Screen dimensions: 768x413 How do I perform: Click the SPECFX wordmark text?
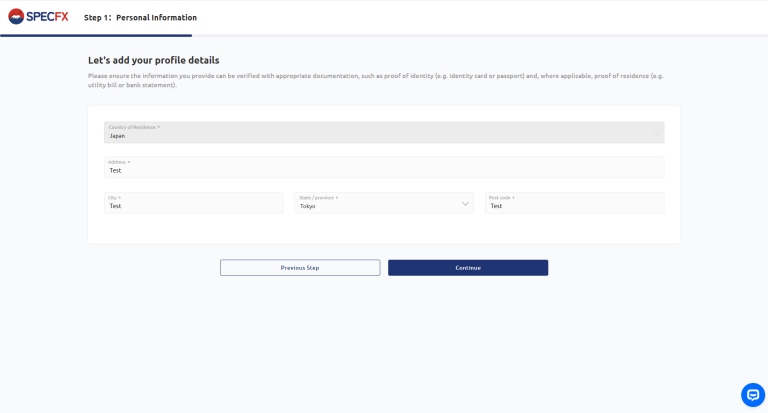[x=48, y=17]
